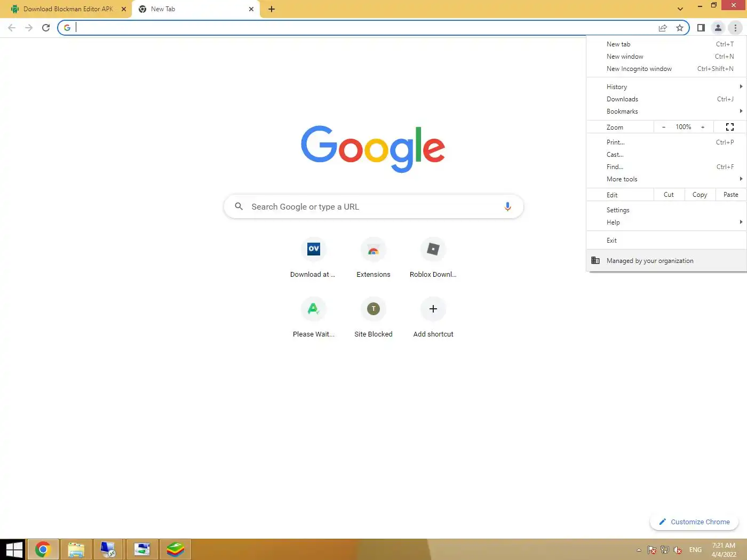
Task: Open BlueStacks icon in taskbar
Action: coord(175,549)
